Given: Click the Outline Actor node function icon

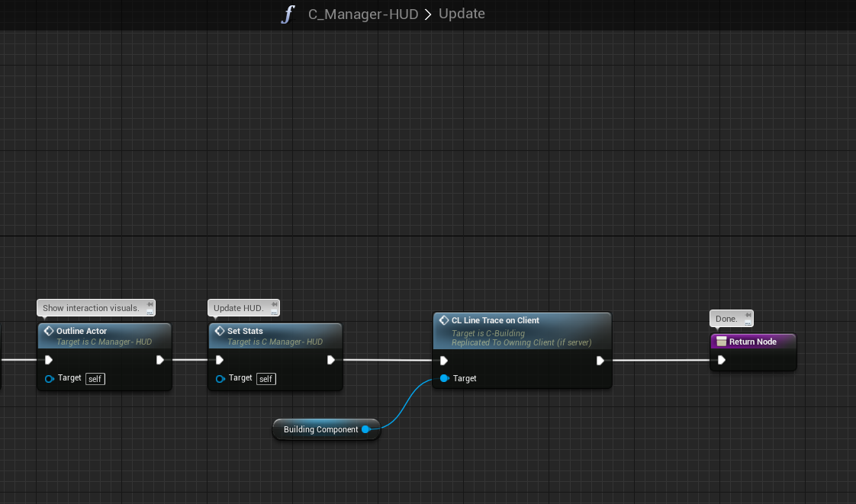Looking at the screenshot, I should pyautogui.click(x=49, y=331).
